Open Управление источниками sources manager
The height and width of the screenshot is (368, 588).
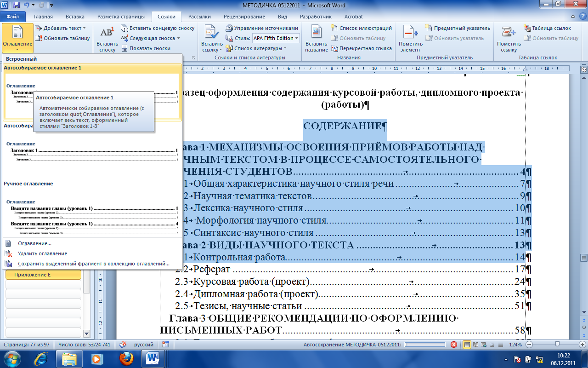[x=262, y=28]
